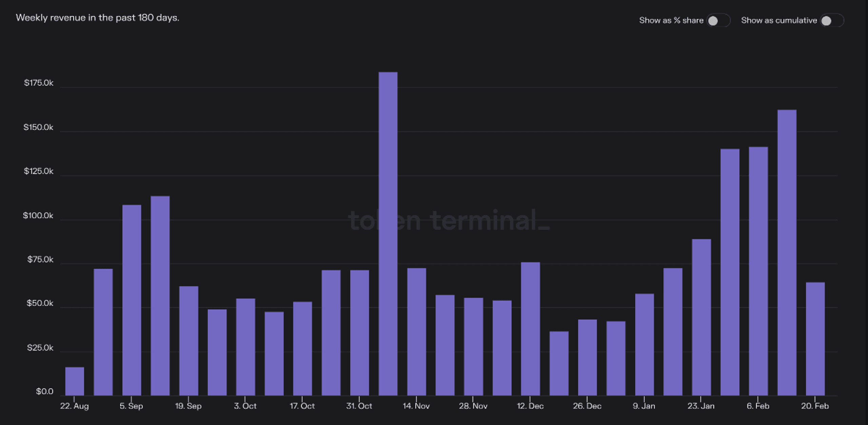
Task: Click the '12. Dec' date label
Action: 530,406
